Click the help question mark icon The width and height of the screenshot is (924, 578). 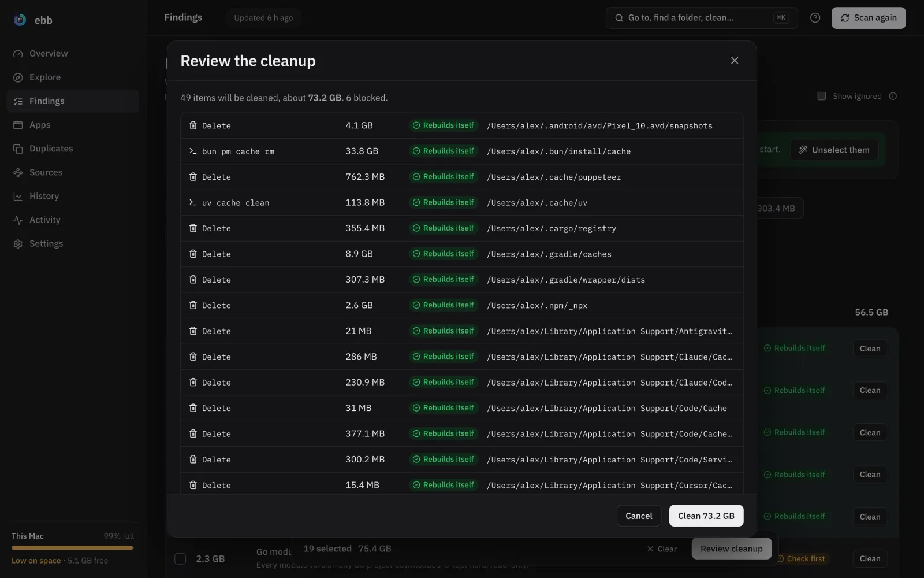tap(815, 18)
